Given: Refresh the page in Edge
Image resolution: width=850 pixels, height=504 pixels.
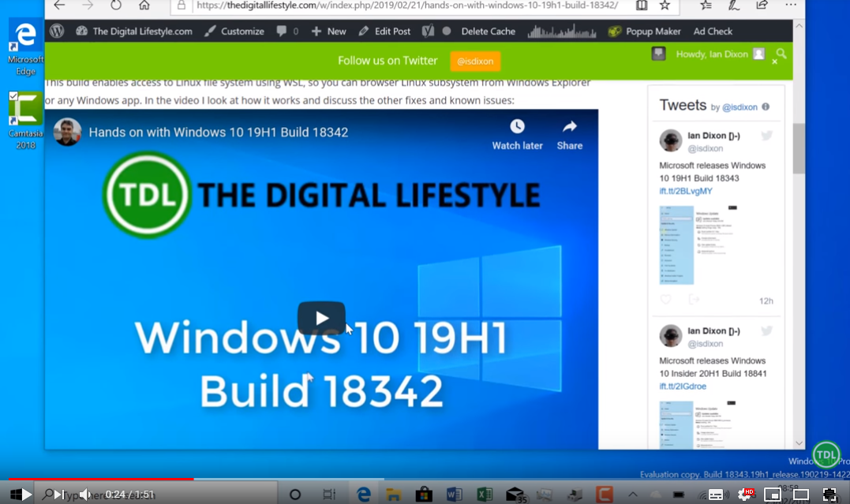Looking at the screenshot, I should [x=116, y=6].
